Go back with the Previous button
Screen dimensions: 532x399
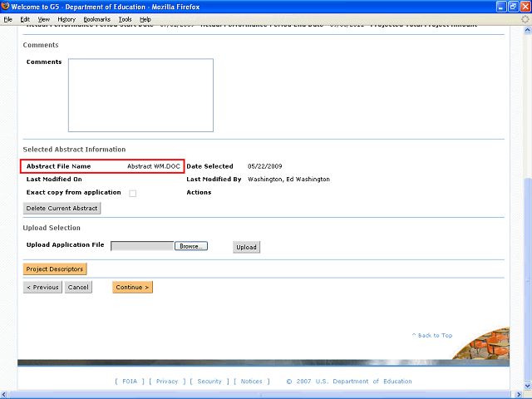[42, 287]
